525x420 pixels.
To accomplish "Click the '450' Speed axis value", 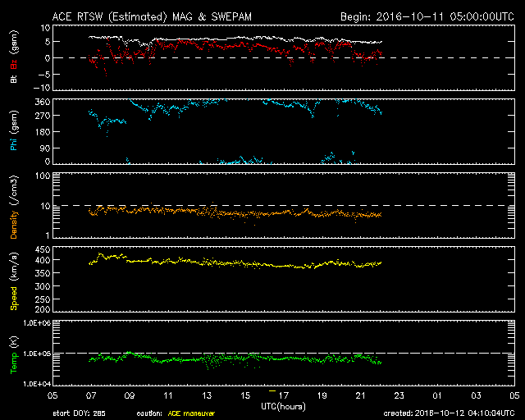I will point(43,249).
